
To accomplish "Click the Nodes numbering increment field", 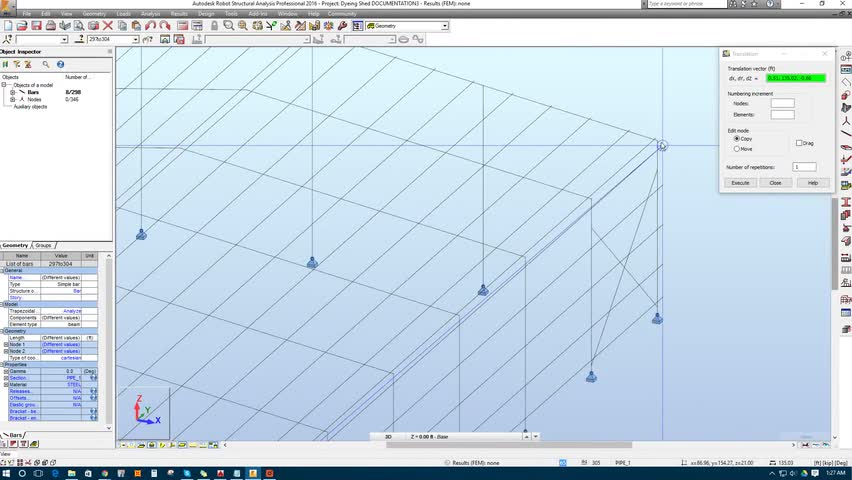I will point(782,103).
